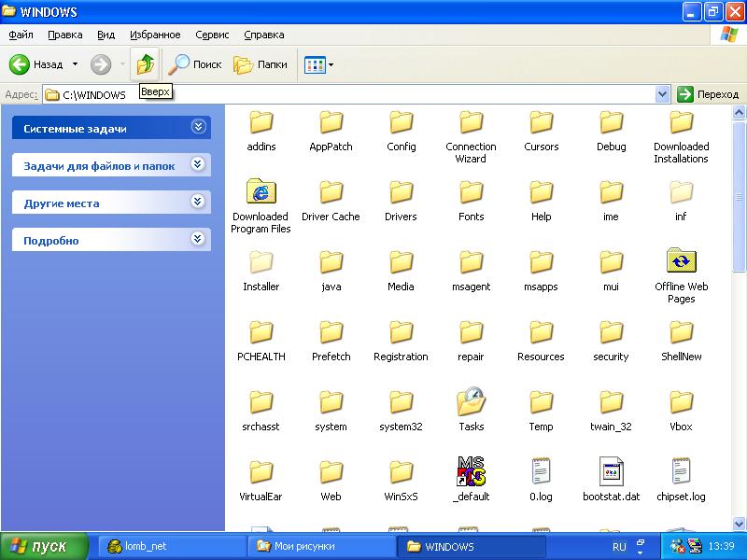Switch to lomb_net taskbar button

(172, 546)
